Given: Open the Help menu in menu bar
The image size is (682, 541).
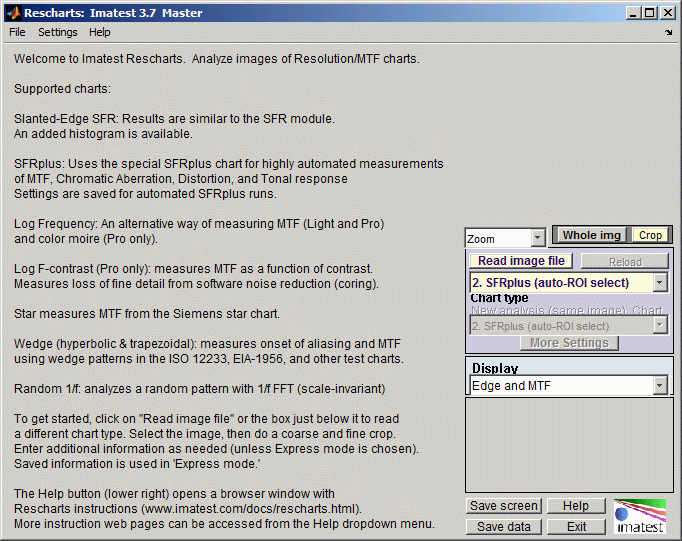Looking at the screenshot, I should (100, 32).
